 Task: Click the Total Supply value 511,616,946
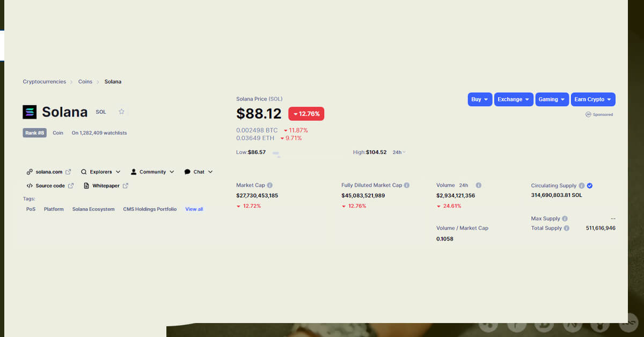point(601,228)
